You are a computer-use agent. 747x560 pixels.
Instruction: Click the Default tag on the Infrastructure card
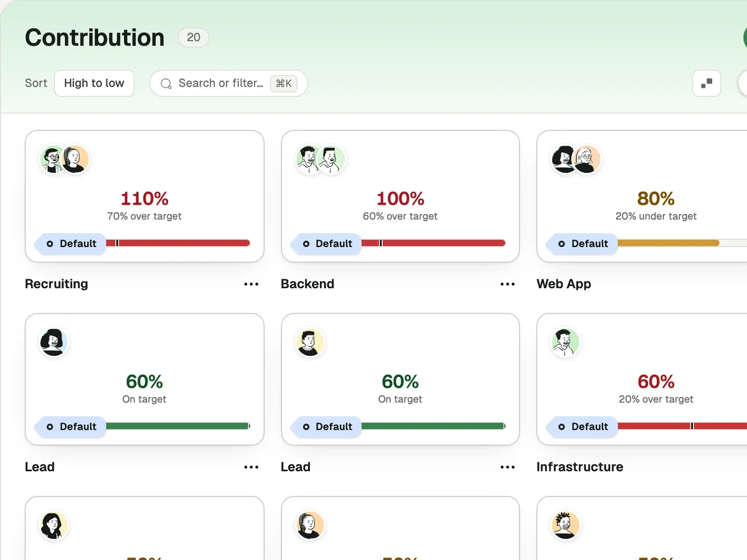581,426
